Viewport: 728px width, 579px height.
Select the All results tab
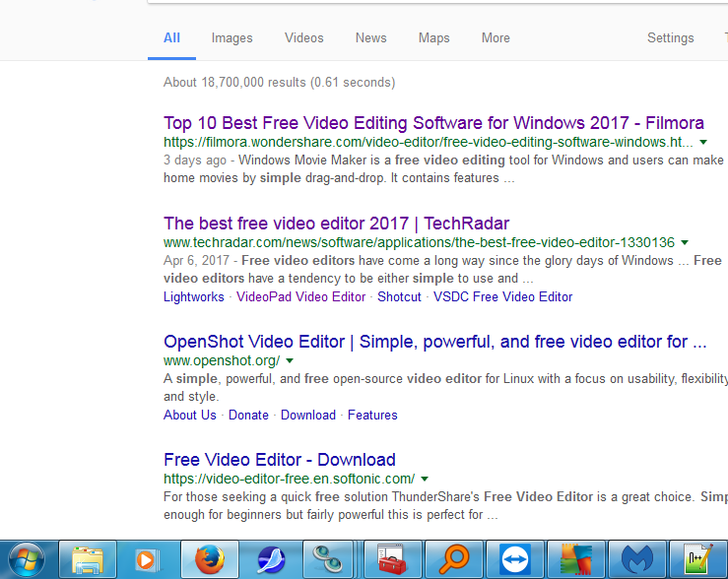click(171, 38)
